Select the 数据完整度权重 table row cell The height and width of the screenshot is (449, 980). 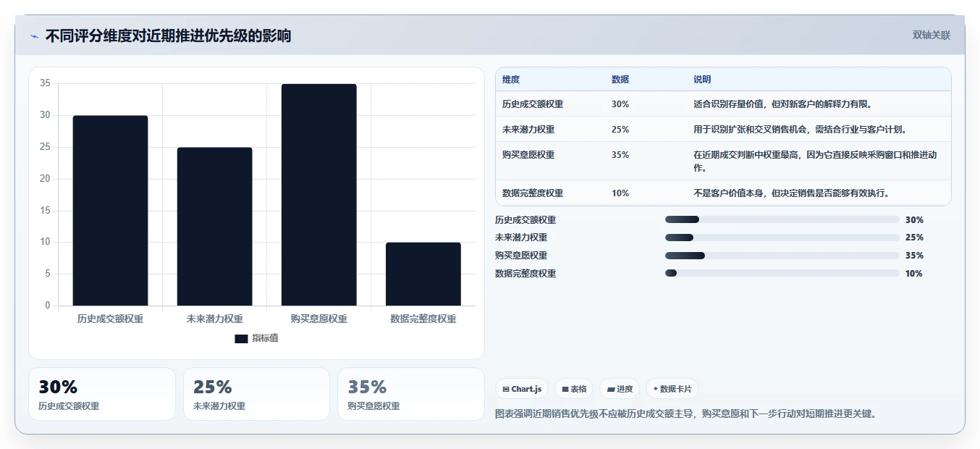pyautogui.click(x=533, y=193)
